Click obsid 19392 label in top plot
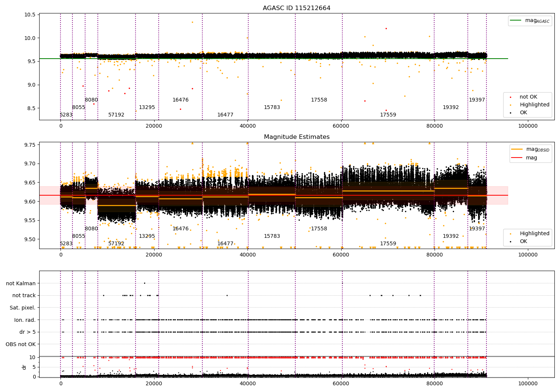Screen dimensions: 560x392 451,108
